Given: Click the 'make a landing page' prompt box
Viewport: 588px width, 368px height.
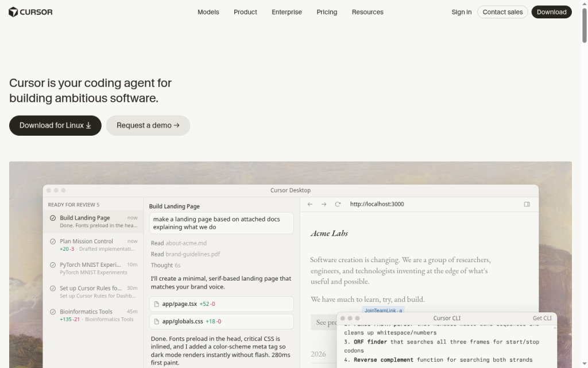Looking at the screenshot, I should 222,223.
